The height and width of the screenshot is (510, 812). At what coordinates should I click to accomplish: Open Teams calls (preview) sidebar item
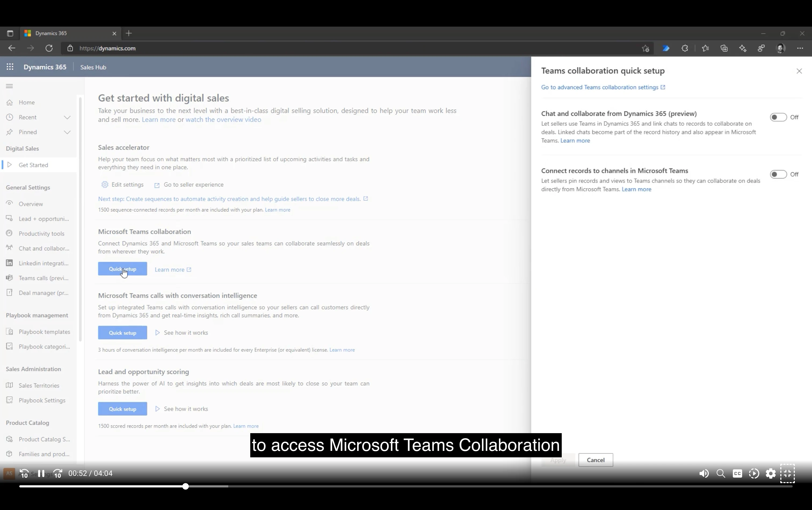click(x=38, y=278)
